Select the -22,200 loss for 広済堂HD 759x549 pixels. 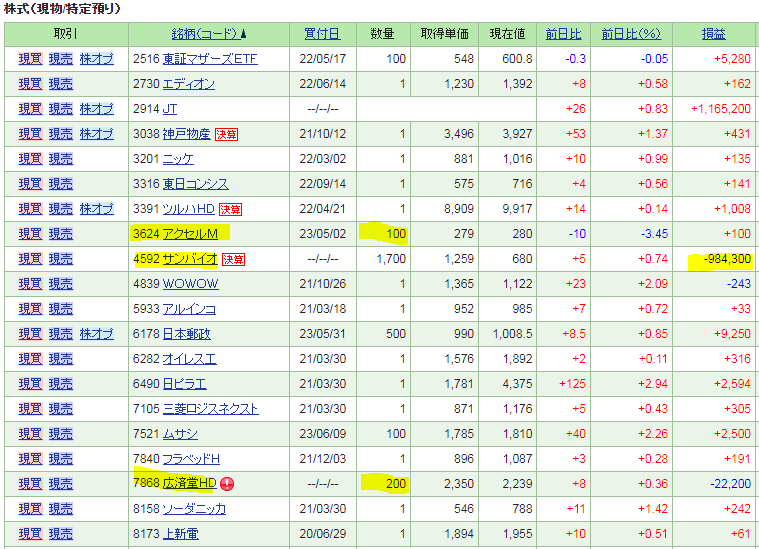pos(730,484)
